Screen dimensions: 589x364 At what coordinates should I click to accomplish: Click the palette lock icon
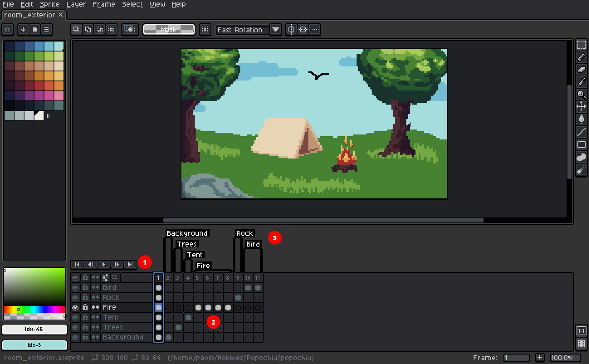(x=7, y=29)
